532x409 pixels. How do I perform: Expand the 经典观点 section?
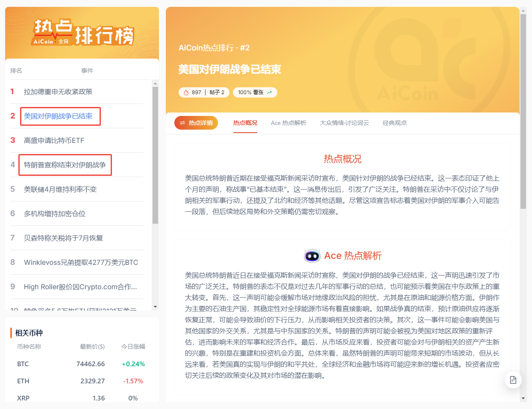(x=394, y=123)
